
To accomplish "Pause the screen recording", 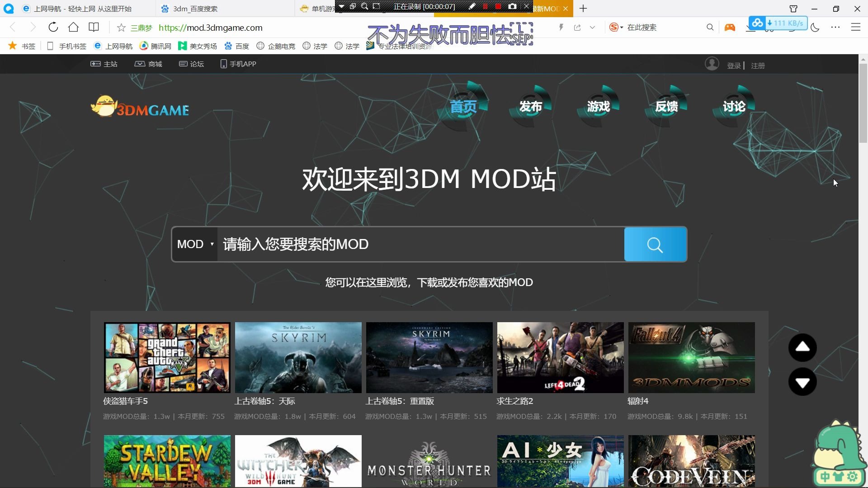I will 485,6.
